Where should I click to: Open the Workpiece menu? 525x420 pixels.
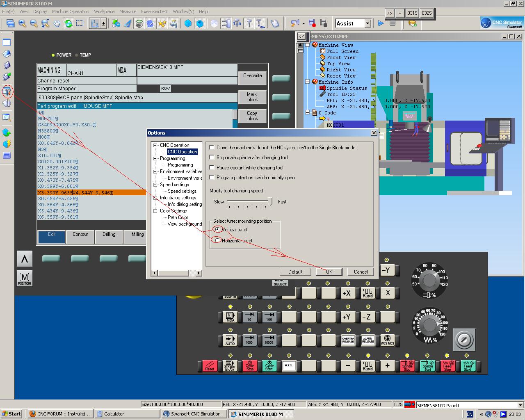pos(105,11)
